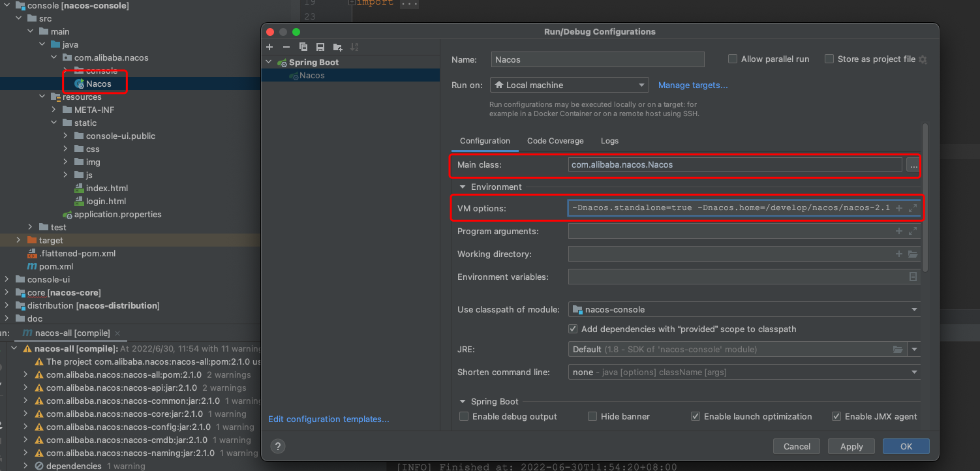Open Shorten command line dropdown
The width and height of the screenshot is (980, 471).
(x=744, y=372)
